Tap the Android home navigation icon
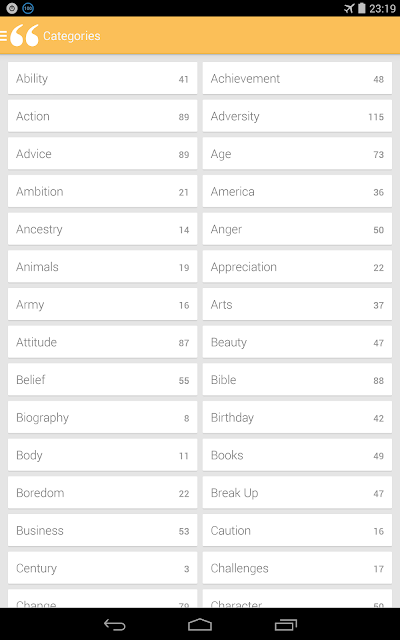Image resolution: width=400 pixels, height=640 pixels. point(200,624)
